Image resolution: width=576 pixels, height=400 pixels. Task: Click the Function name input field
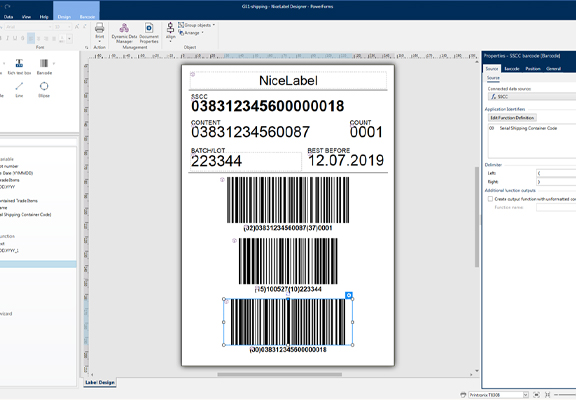click(556, 208)
